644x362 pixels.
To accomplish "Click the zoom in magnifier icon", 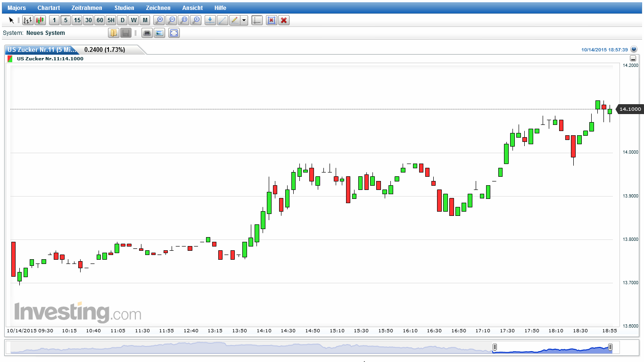I will pos(159,20).
